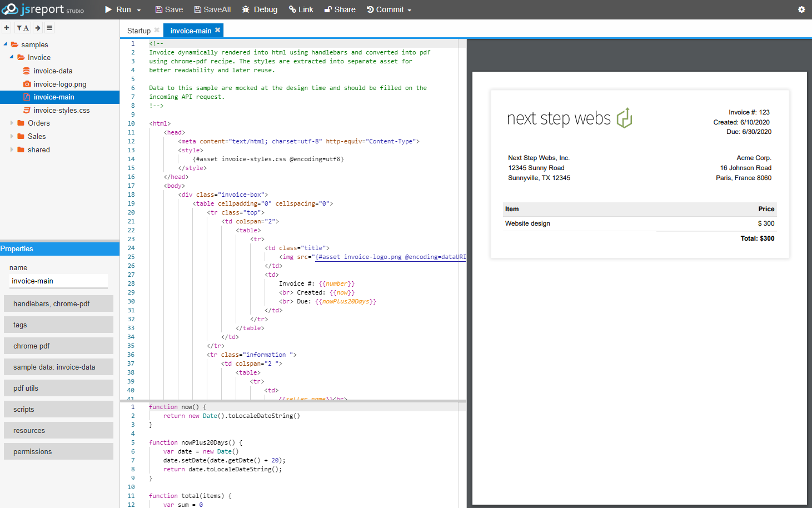Open Debug mode from the top toolbar
812x508 pixels.
coord(259,9)
